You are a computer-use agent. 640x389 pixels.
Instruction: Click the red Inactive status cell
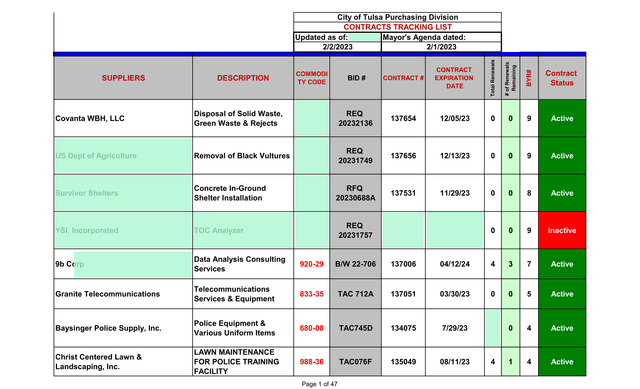562,230
